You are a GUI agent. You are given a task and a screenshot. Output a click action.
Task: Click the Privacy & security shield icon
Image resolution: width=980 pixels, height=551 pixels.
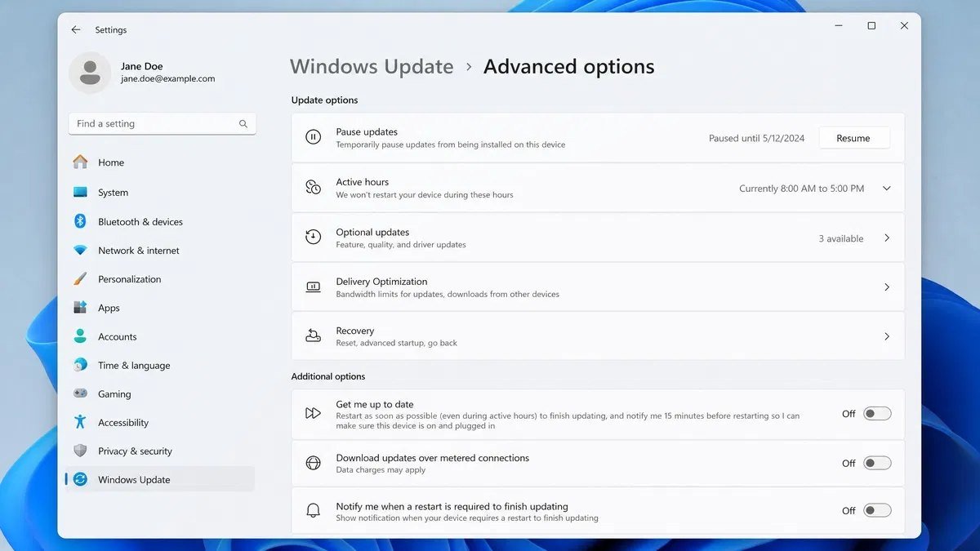coord(80,451)
